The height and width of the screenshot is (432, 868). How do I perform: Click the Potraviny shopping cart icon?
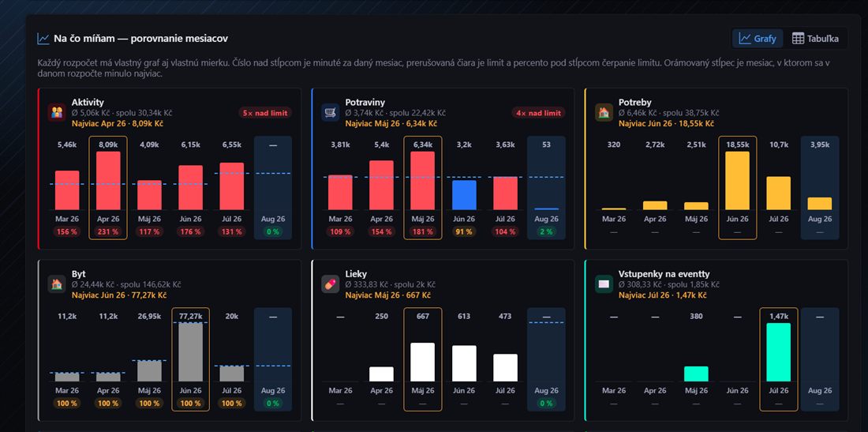tap(331, 112)
